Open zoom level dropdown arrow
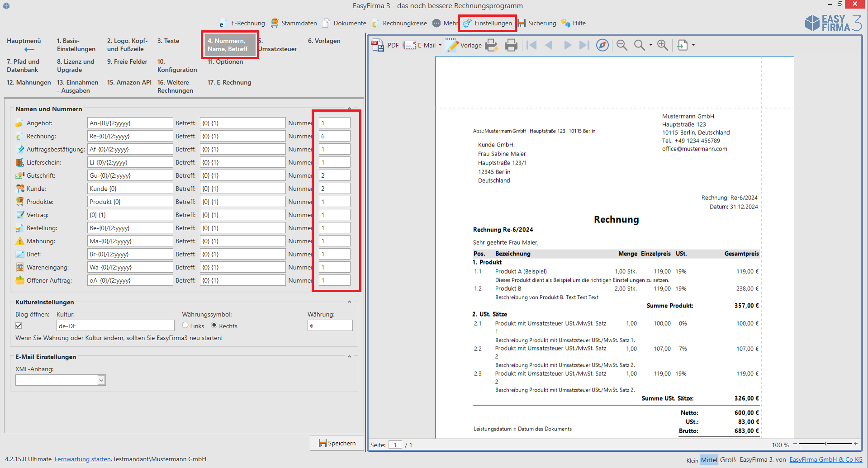868x468 pixels. tap(651, 45)
